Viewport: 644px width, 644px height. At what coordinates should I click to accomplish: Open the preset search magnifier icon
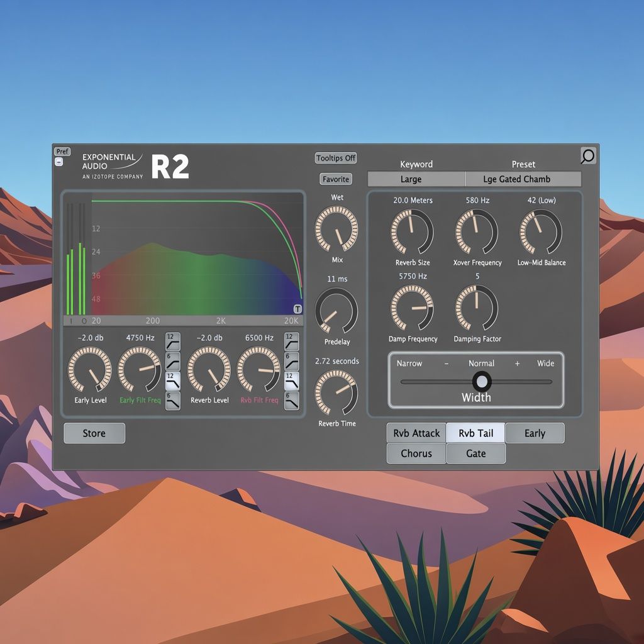(x=588, y=156)
